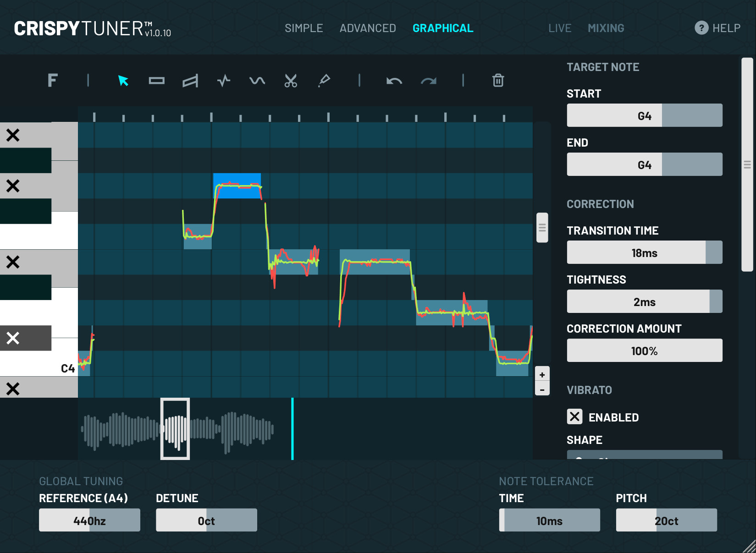
Task: Toggle the vibrato Enabled checkbox
Action: tap(574, 417)
